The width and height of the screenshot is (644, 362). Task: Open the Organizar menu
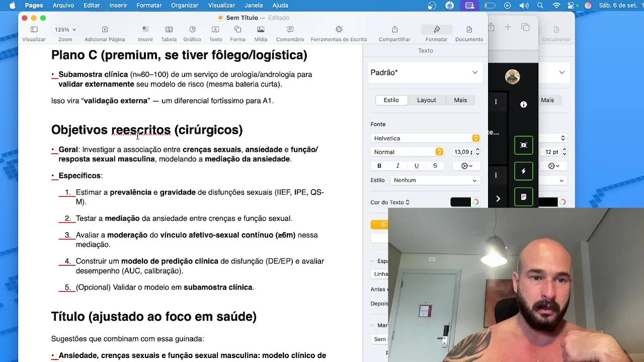pos(185,6)
